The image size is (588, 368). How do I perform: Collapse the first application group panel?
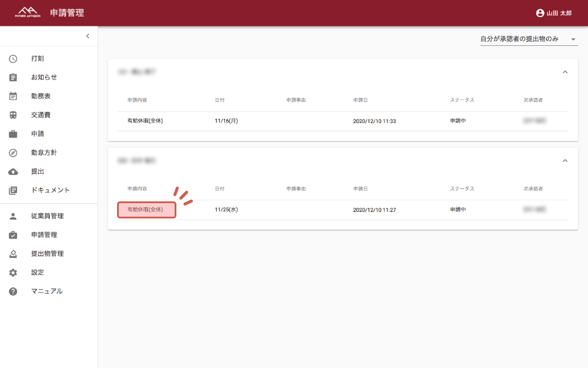point(565,72)
